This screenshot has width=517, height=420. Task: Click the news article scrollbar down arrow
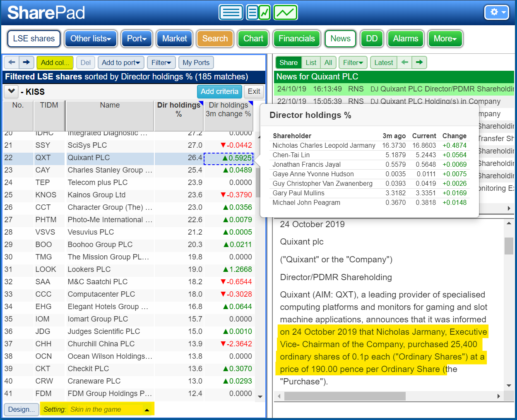(509, 386)
